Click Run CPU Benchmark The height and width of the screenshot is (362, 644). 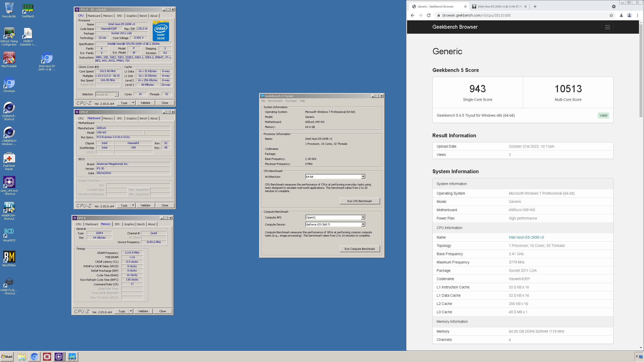(x=360, y=201)
